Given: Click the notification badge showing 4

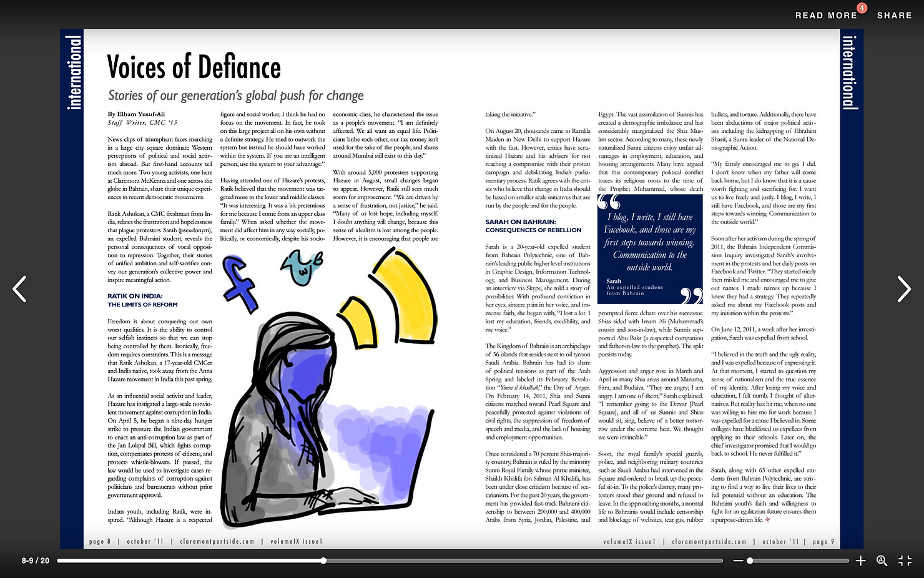Looking at the screenshot, I should [x=862, y=8].
